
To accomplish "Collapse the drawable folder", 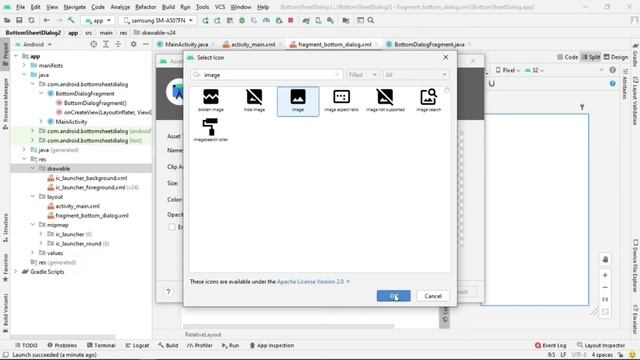I will 33,169.
